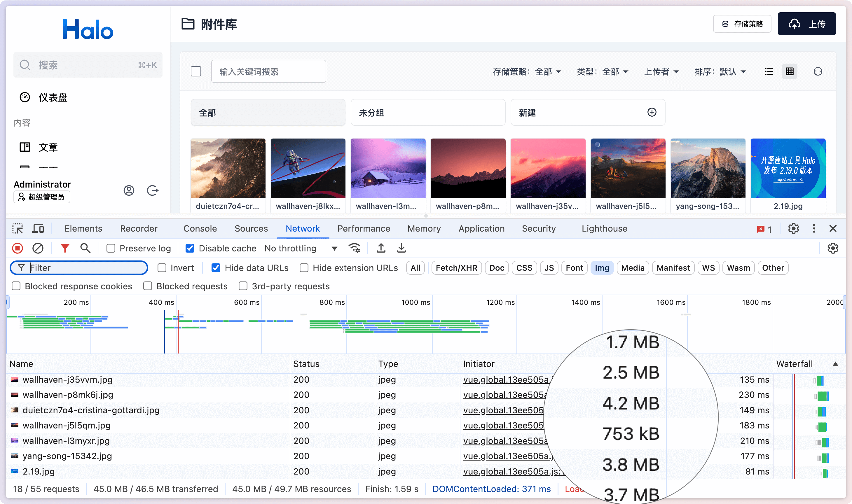Image resolution: width=852 pixels, height=504 pixels.
Task: Click the clear network log icon
Action: pyautogui.click(x=38, y=248)
